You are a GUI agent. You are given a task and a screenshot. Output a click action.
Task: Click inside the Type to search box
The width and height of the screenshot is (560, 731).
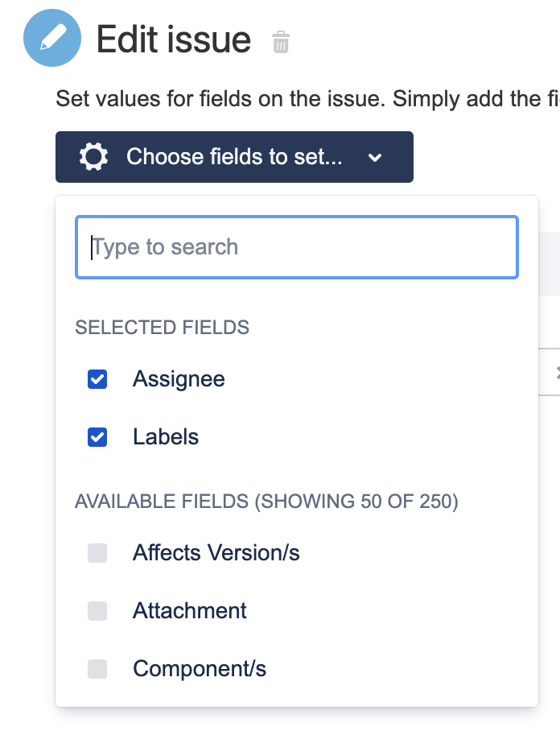[x=297, y=246]
